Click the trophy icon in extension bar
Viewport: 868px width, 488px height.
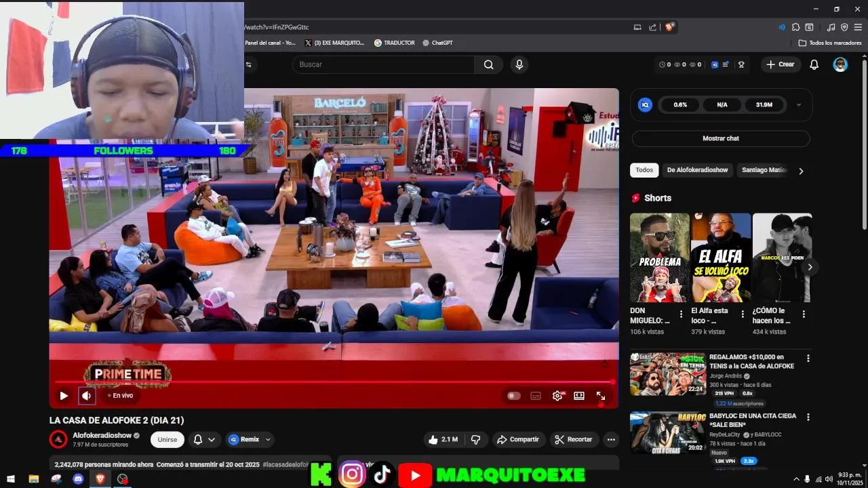[x=741, y=64]
